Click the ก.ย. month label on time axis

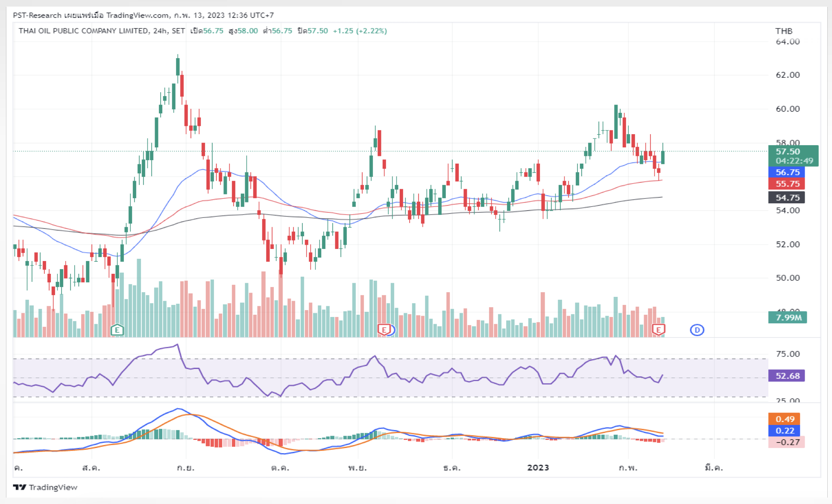coord(185,467)
